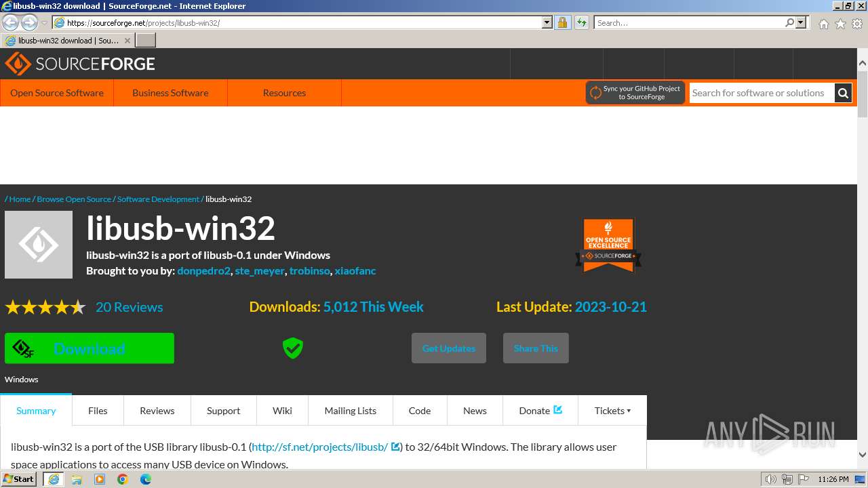This screenshot has height=488, width=868.
Task: Open the media player taskbar icon
Action: pyautogui.click(x=100, y=479)
